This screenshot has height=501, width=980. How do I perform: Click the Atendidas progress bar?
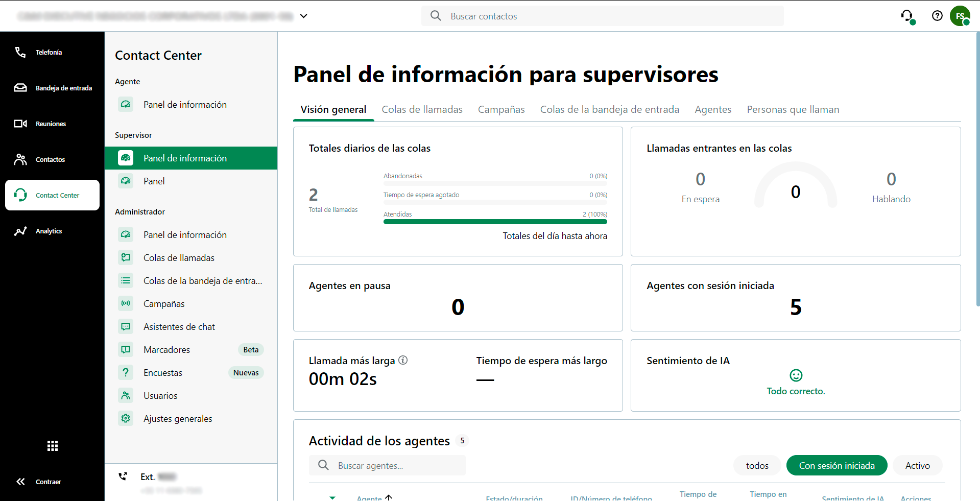(x=495, y=222)
